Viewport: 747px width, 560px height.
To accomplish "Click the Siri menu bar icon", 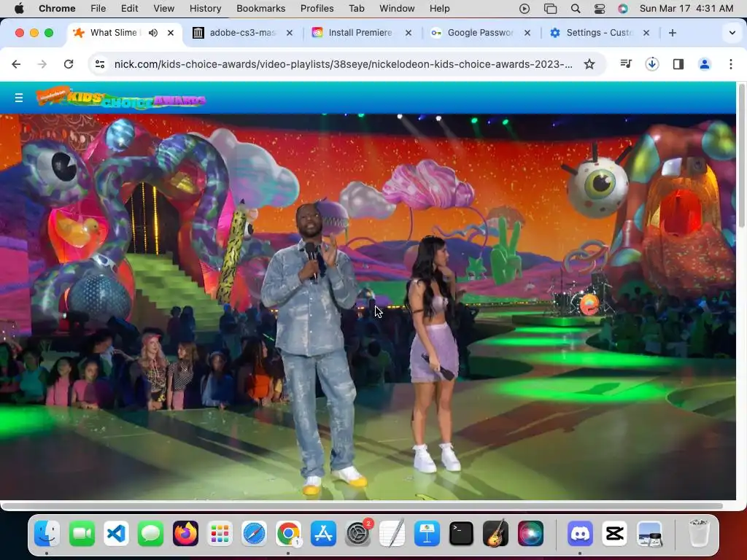I will [x=623, y=8].
